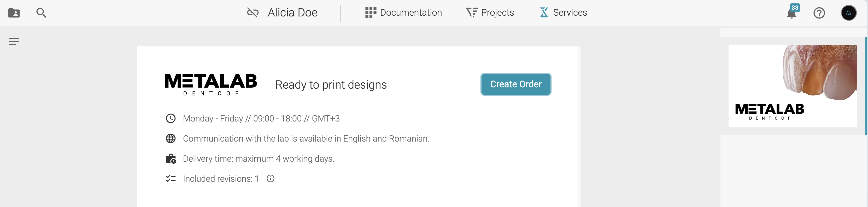868x207 pixels.
Task: Click the Metalab Dentcof logo in card
Action: click(211, 85)
